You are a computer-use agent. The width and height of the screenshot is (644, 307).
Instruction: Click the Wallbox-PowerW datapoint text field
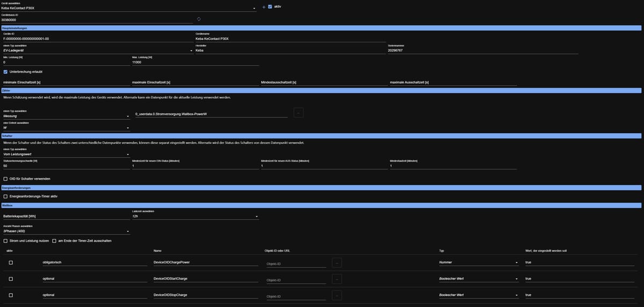(210, 114)
